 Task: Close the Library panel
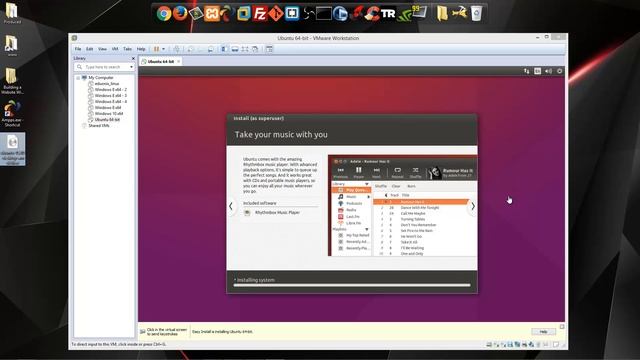click(133, 58)
